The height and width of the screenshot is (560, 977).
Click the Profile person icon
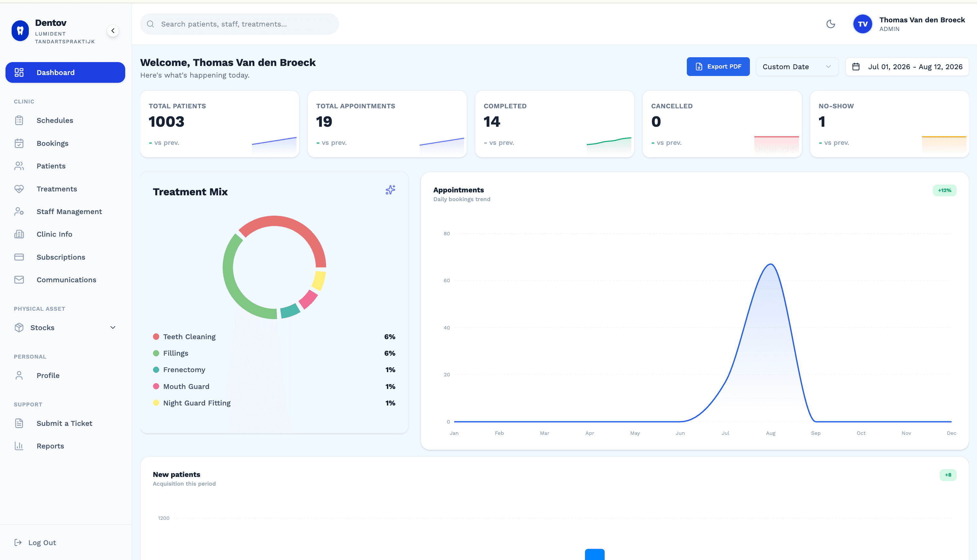[x=19, y=375]
